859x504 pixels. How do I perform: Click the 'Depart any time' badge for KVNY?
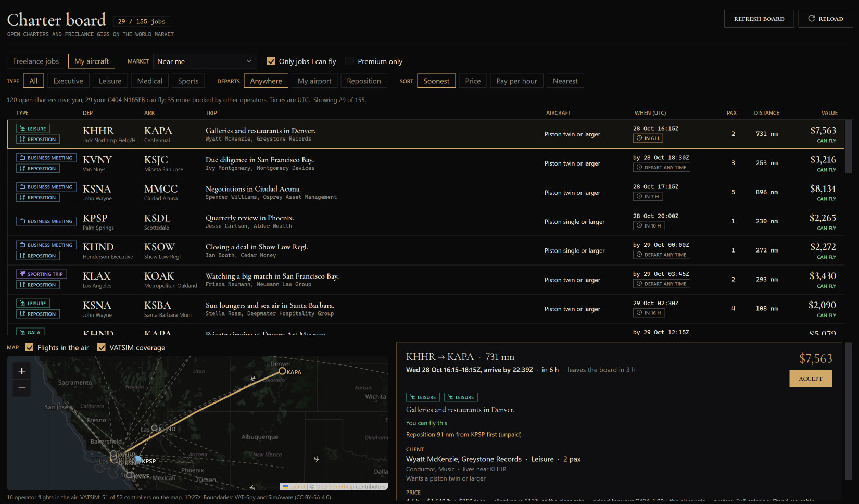pos(662,168)
